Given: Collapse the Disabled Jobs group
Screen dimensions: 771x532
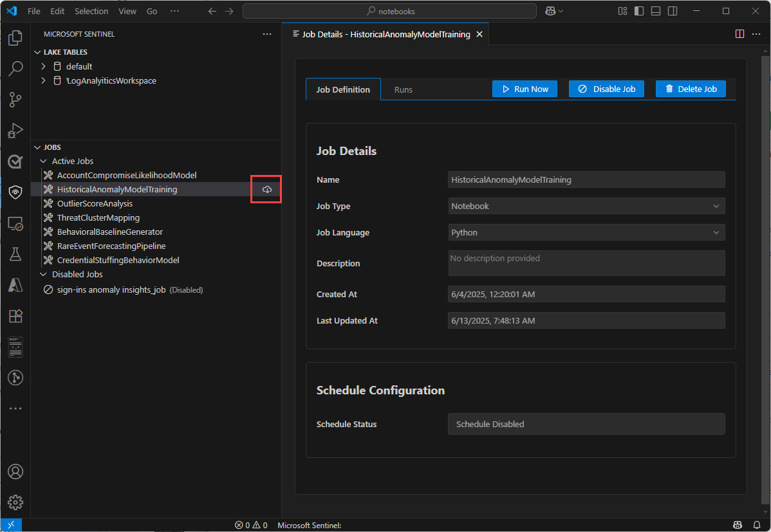Looking at the screenshot, I should coord(43,274).
